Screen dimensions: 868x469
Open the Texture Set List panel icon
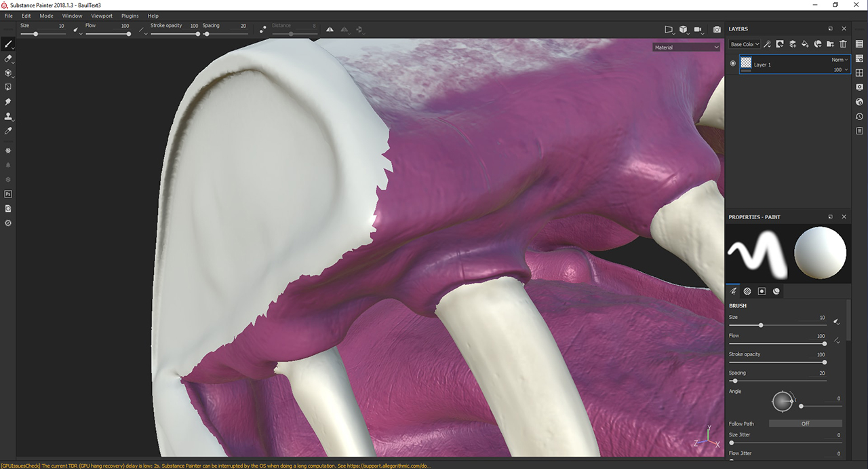click(x=860, y=44)
